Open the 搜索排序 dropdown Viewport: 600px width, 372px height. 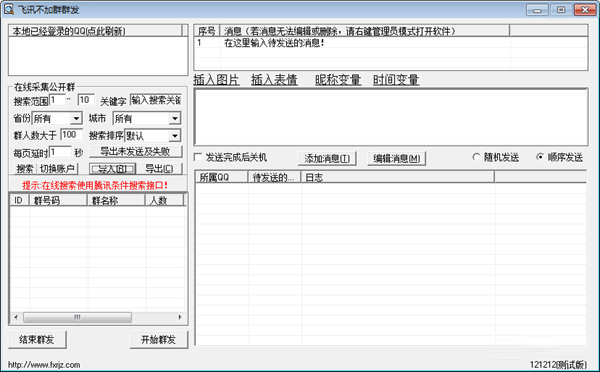[174, 136]
